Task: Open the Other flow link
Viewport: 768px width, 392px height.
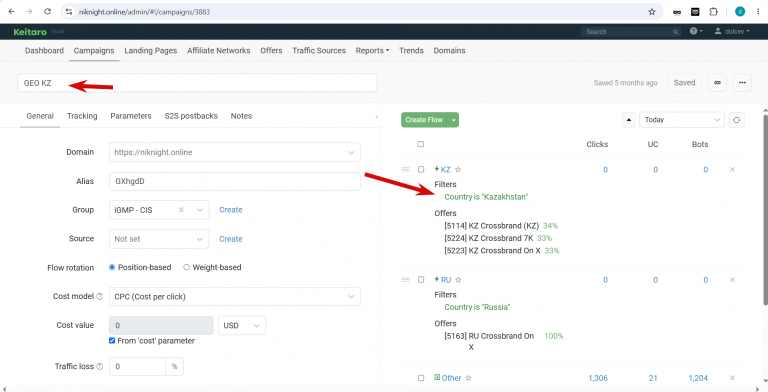Action: pyautogui.click(x=451, y=378)
